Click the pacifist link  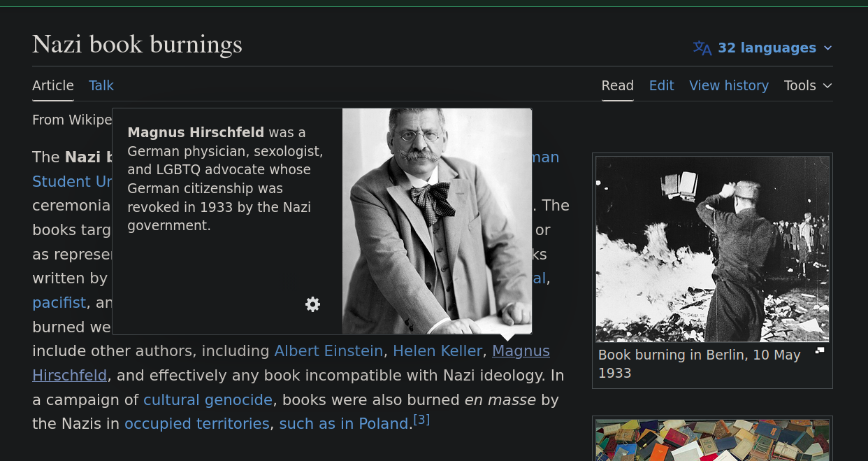pyautogui.click(x=59, y=303)
